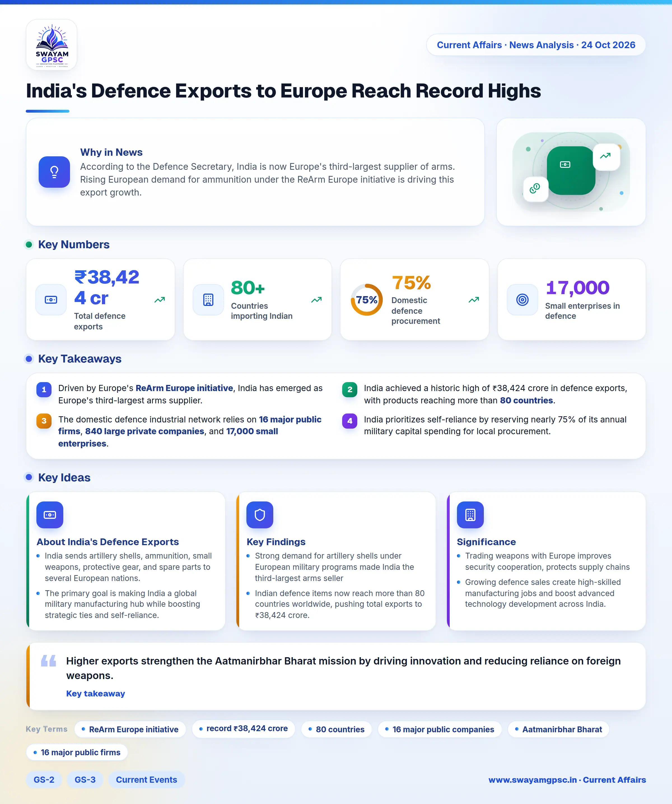Click the Key Ideas section heading
The width and height of the screenshot is (672, 804).
[64, 477]
